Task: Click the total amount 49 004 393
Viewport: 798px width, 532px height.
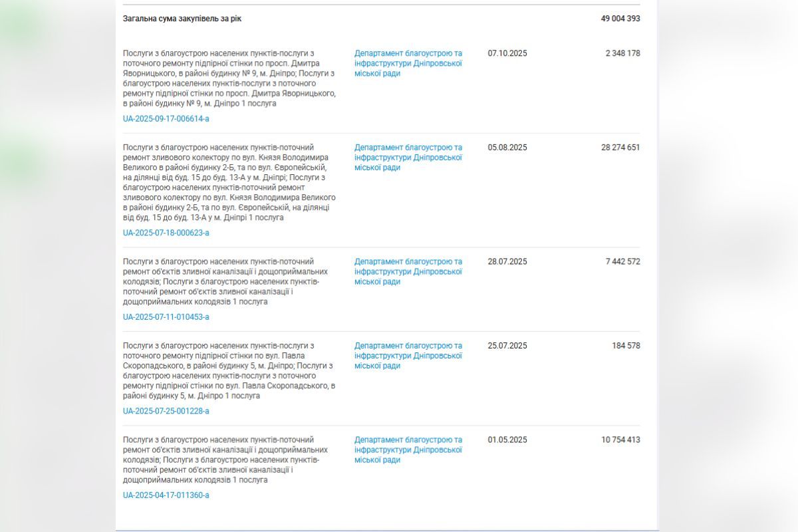Action: (620, 19)
